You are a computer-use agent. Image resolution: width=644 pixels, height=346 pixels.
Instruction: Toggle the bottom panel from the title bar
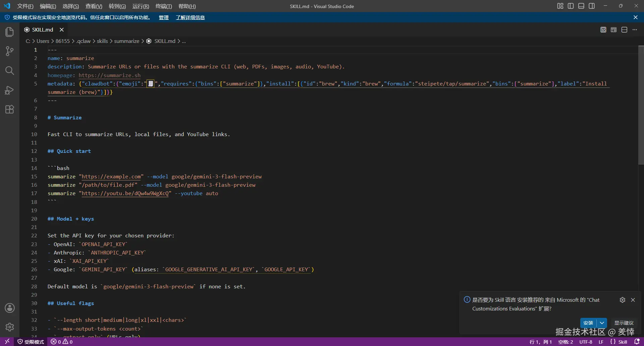click(581, 6)
